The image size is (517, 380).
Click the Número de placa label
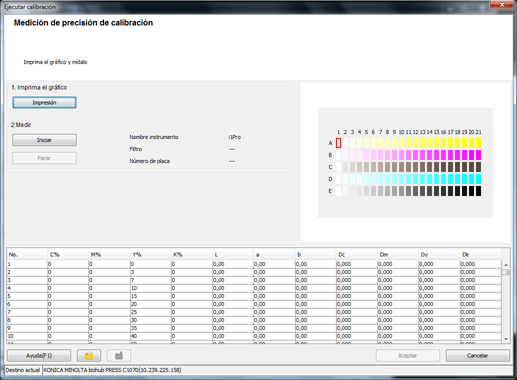tap(150, 161)
